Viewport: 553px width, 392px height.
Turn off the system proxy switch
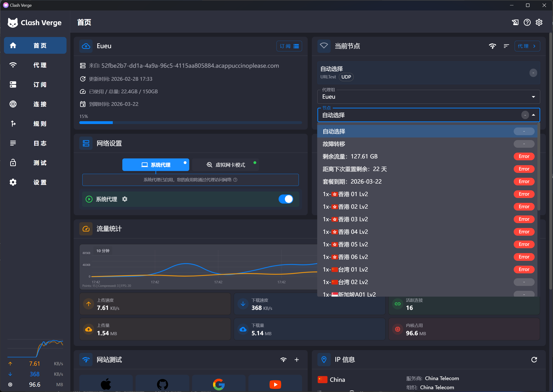(x=286, y=199)
